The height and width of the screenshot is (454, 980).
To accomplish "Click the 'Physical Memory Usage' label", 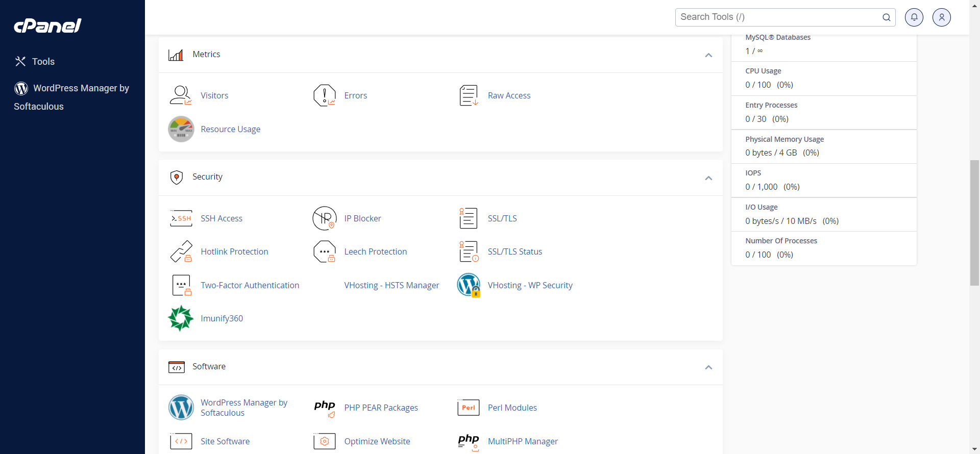I will point(785,139).
